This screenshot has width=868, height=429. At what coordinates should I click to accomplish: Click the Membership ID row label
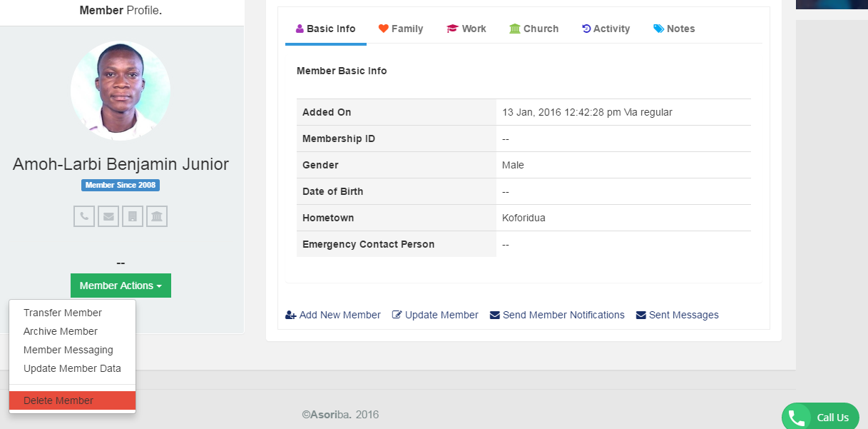(x=339, y=138)
